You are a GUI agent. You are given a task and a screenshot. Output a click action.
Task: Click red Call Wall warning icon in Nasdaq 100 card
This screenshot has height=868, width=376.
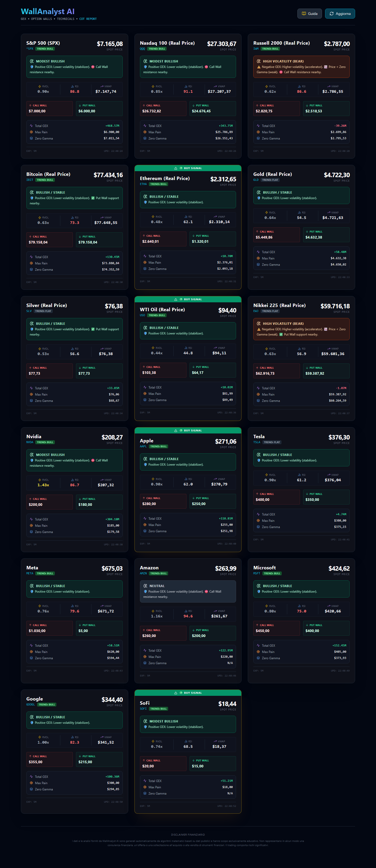click(x=206, y=67)
